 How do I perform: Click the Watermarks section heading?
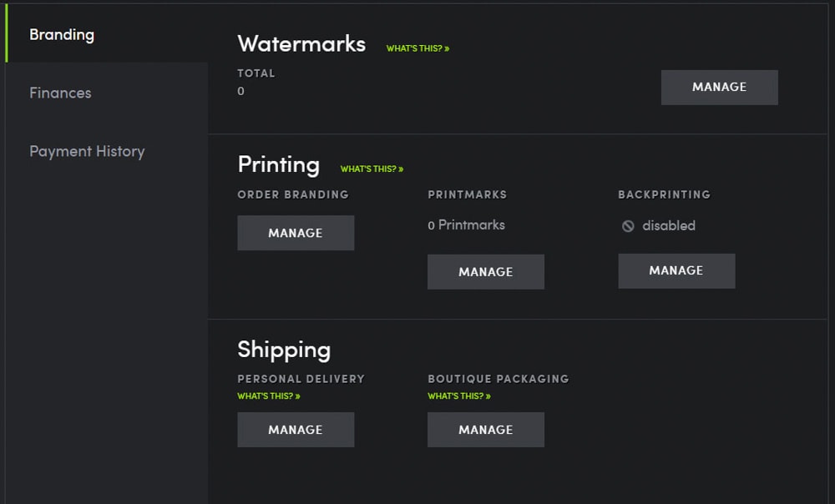coord(301,43)
